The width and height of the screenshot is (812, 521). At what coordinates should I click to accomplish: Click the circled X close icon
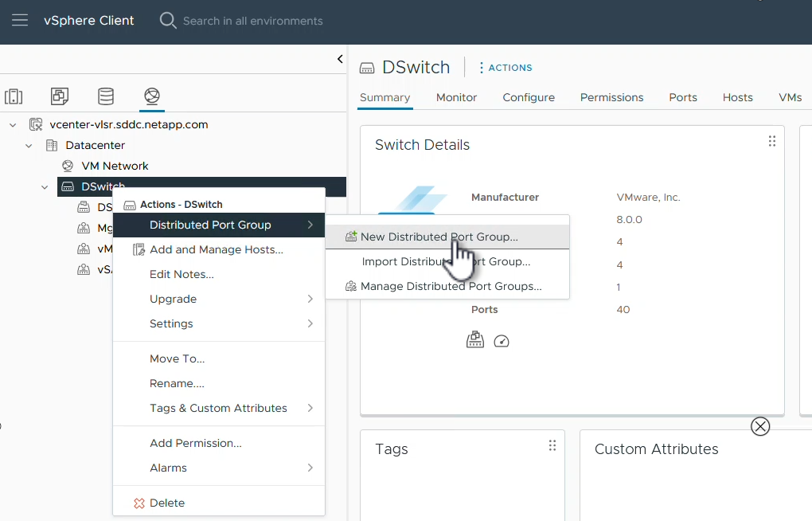point(760,426)
